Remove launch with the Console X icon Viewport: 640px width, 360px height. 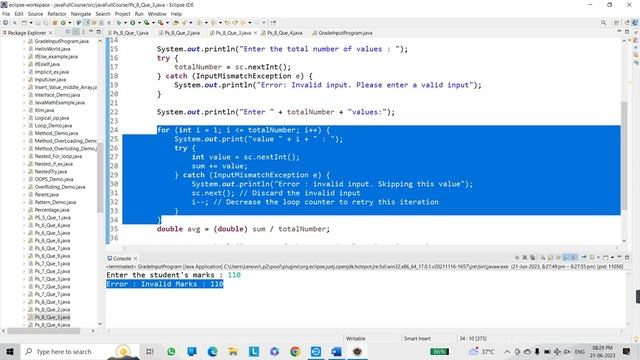coord(524,258)
